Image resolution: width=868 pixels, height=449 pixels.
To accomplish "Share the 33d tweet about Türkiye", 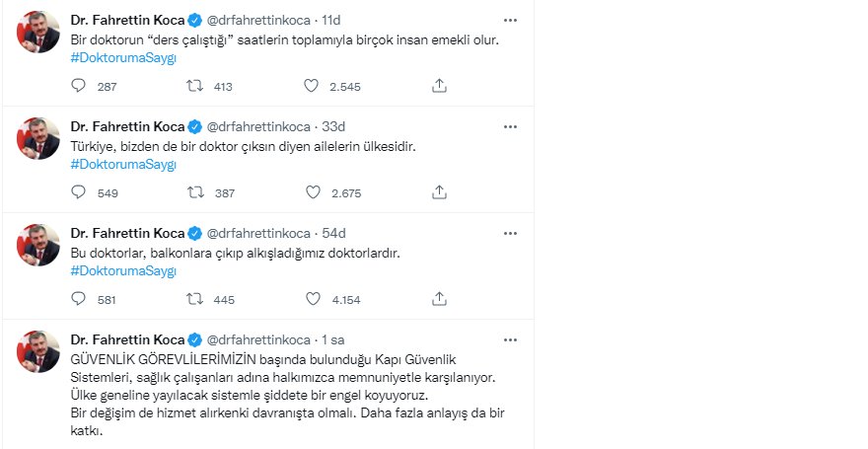I will pyautogui.click(x=440, y=192).
